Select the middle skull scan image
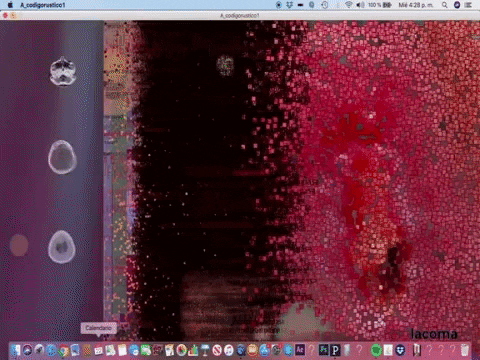480x360 pixels. (62, 157)
